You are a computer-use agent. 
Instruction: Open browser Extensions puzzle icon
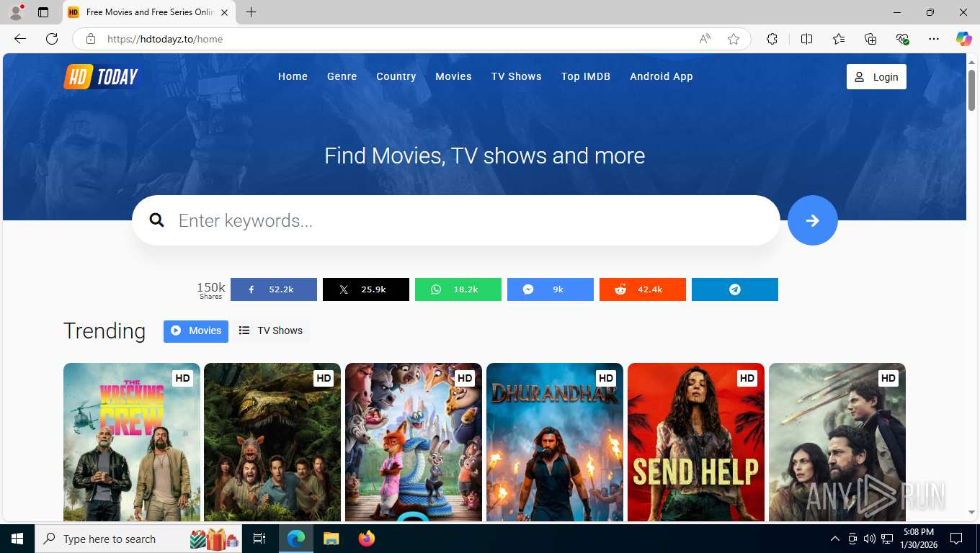(x=772, y=39)
